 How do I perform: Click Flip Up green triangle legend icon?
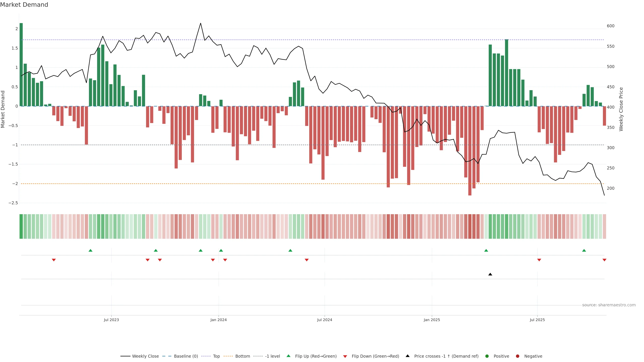pyautogui.click(x=288, y=356)
